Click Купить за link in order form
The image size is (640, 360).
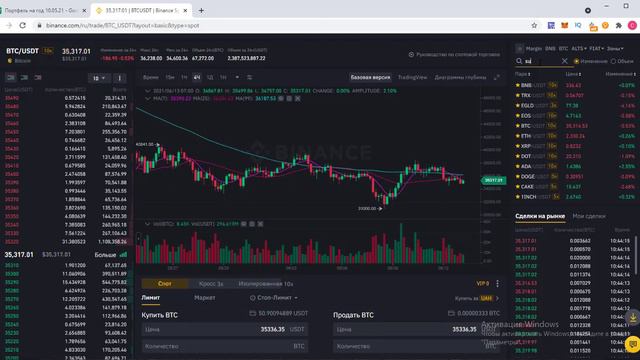[x=477, y=298]
